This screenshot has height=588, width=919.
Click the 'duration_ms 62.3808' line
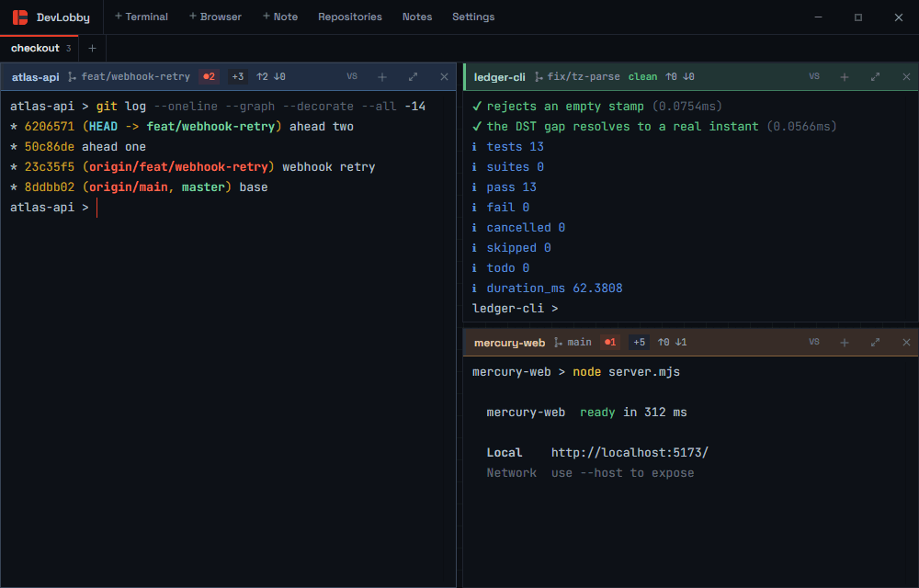[548, 288]
